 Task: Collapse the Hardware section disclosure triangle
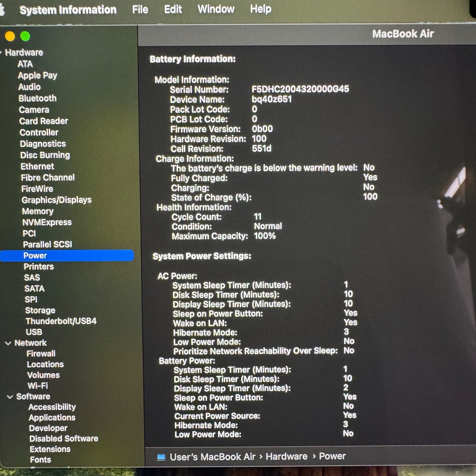click(1, 53)
